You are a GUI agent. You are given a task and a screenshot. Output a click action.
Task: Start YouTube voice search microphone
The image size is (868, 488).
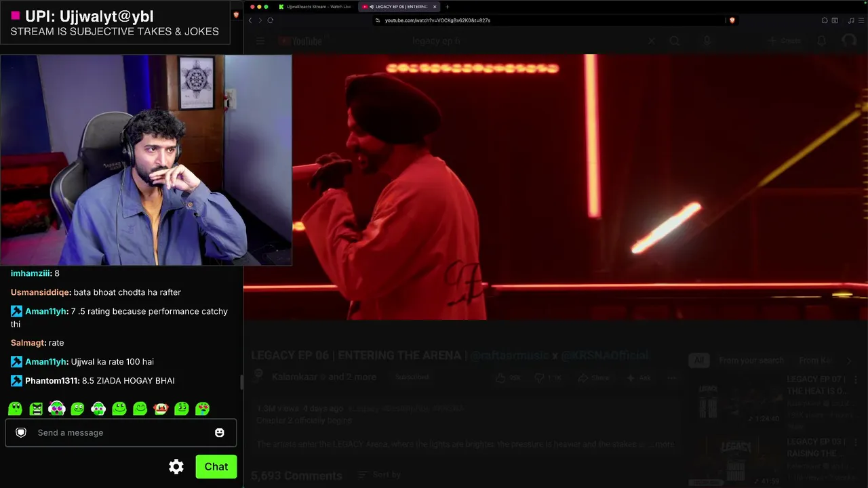coord(707,41)
